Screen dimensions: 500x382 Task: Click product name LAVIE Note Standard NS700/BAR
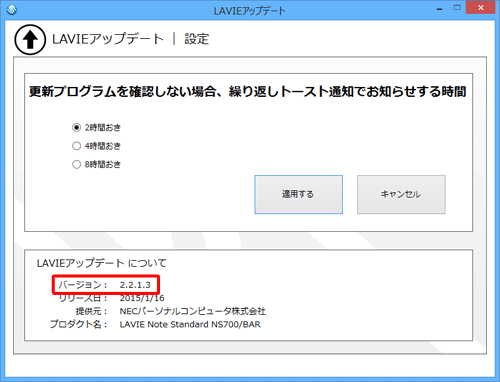(x=190, y=324)
